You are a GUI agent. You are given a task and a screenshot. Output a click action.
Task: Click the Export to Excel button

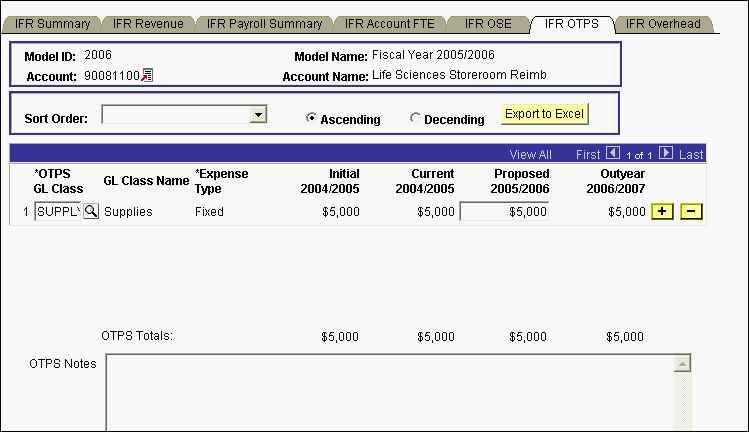(544, 114)
